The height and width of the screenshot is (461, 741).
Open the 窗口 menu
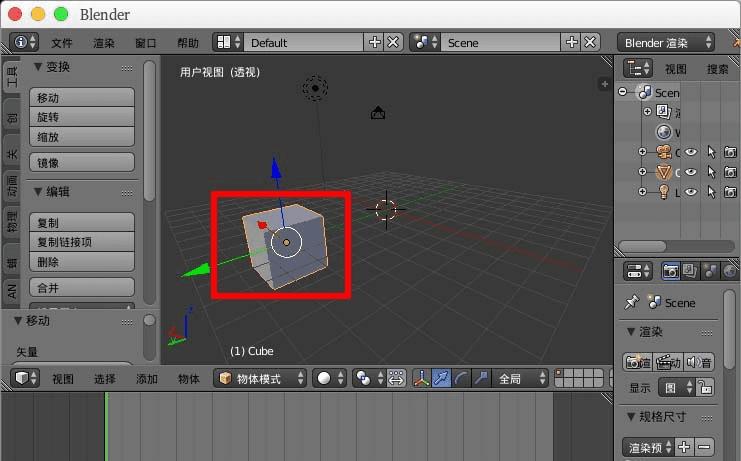[x=146, y=43]
